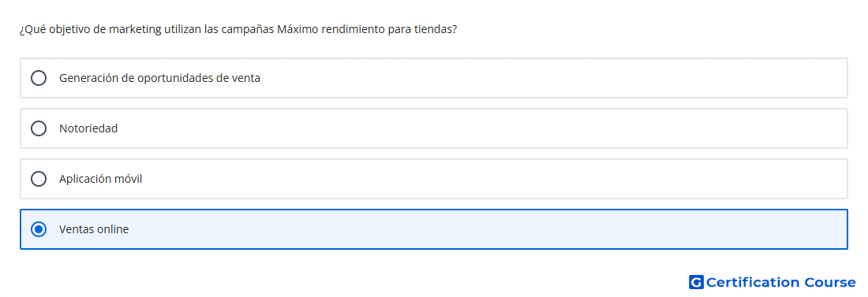The height and width of the screenshot is (297, 868).
Task: Click the word "Certification" in the logo
Action: pos(753,282)
